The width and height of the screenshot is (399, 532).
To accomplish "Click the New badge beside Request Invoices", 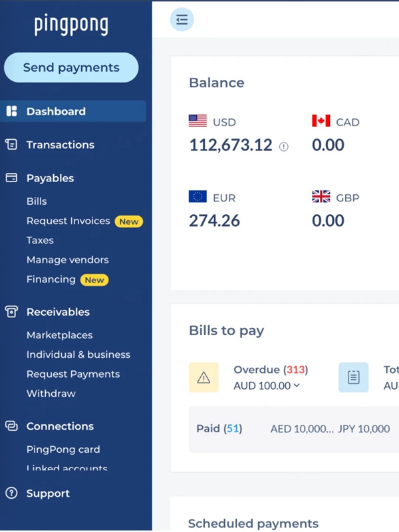I will [x=129, y=221].
